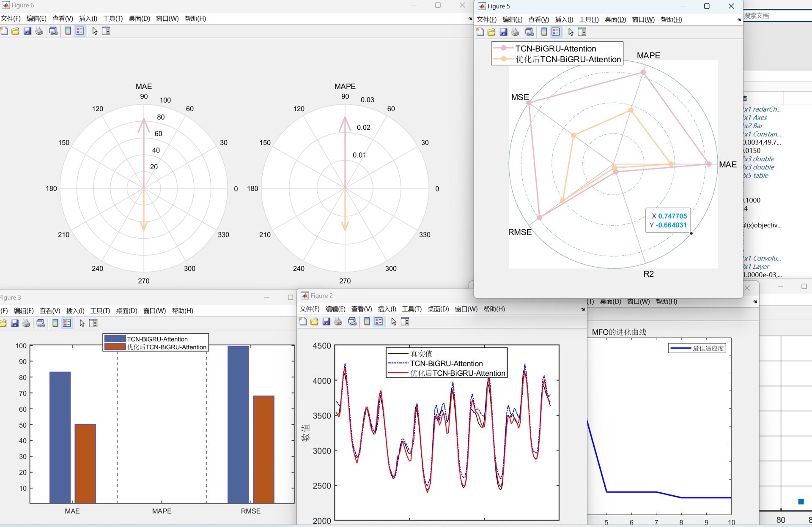Image resolution: width=812 pixels, height=527 pixels.
Task: Click Link Plot icon in Figure 6 toolbar
Action: pyautogui.click(x=53, y=31)
